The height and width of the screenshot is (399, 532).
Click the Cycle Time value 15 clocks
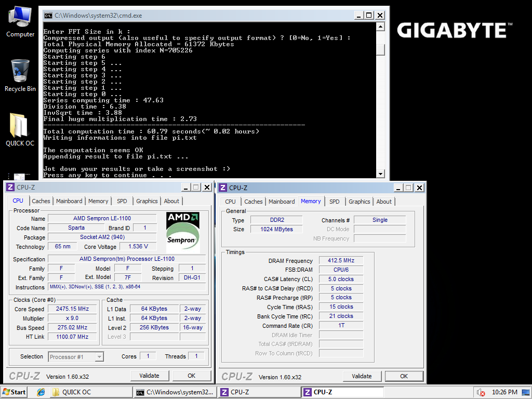coord(341,307)
